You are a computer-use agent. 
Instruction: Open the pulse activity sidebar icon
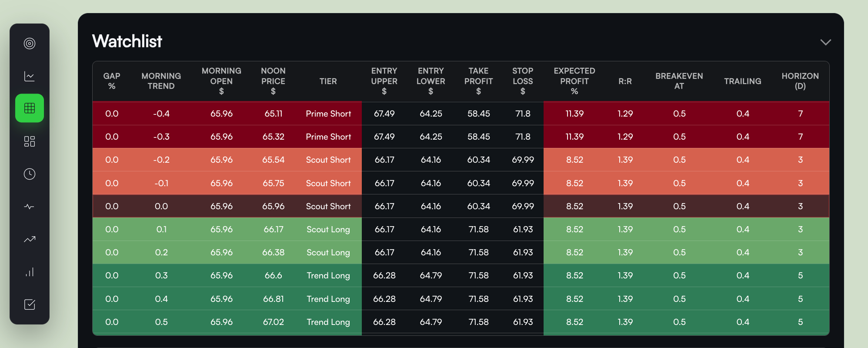pyautogui.click(x=30, y=207)
